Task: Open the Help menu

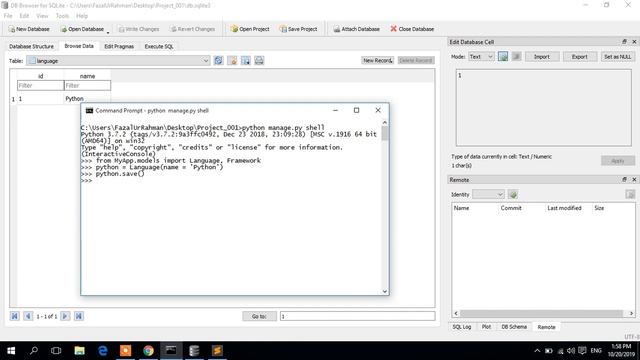Action: pos(82,16)
